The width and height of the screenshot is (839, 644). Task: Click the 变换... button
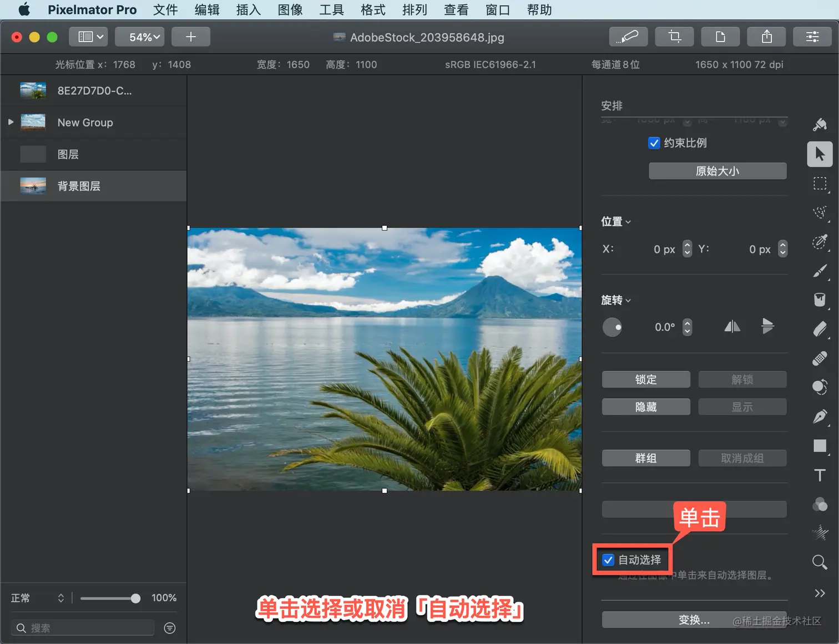(694, 620)
